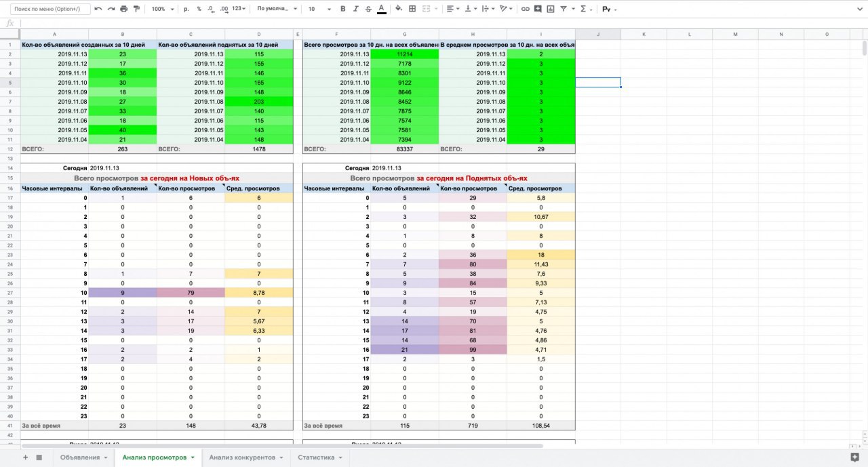Toggle strikethrough formatting

(368, 9)
